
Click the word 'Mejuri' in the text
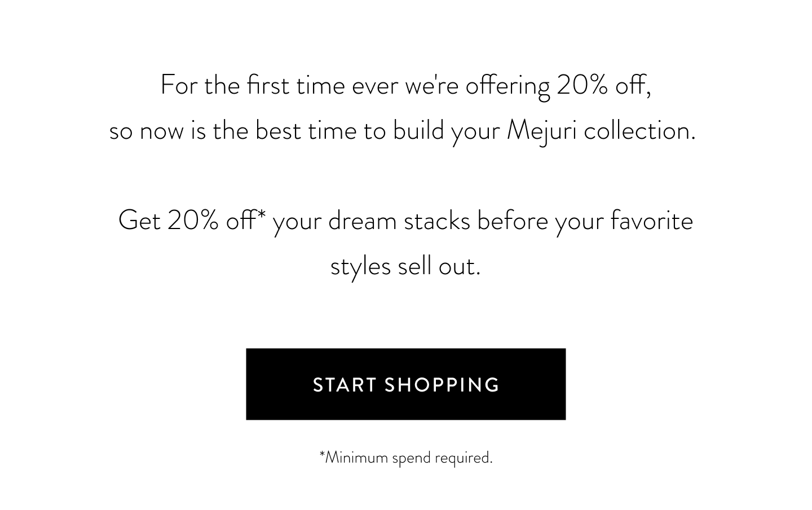tap(542, 131)
